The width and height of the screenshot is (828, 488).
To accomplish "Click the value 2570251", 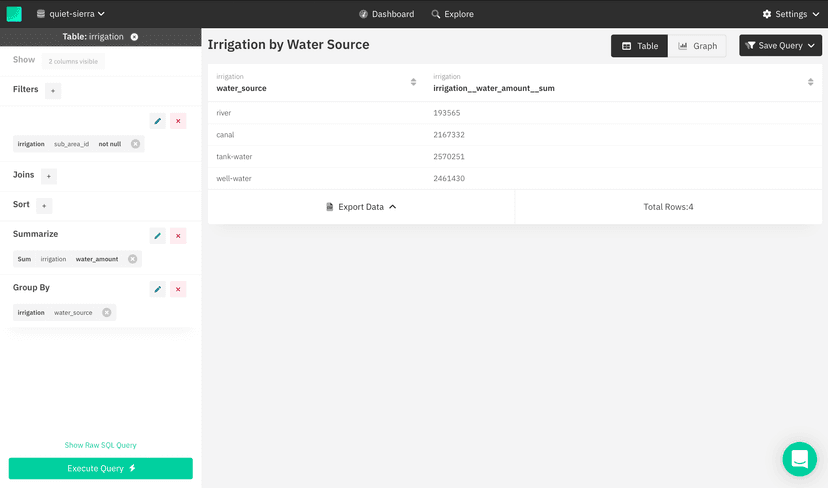I will [449, 157].
